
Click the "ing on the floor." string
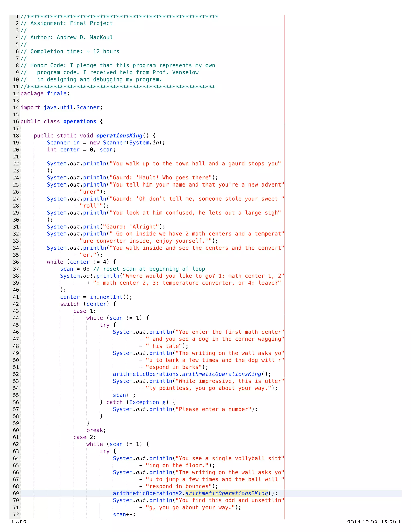click(177, 466)
